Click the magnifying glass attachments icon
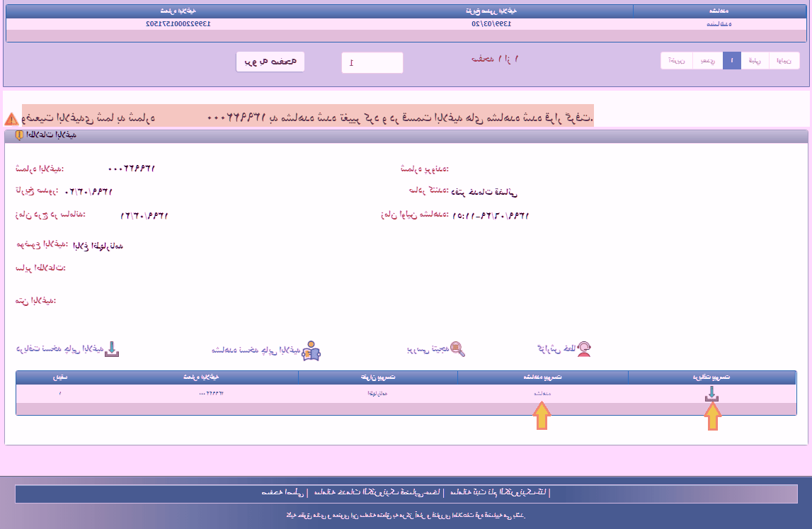812x529 pixels. click(x=458, y=349)
